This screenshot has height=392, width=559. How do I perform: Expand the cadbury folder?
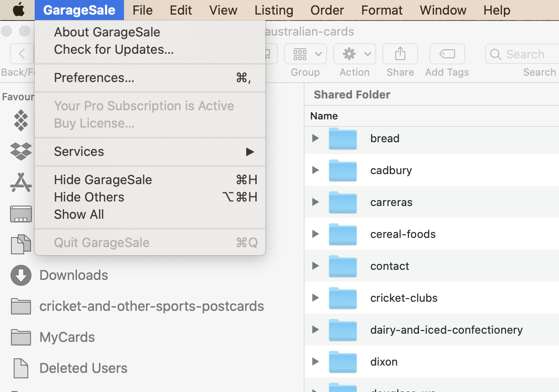[x=315, y=170]
